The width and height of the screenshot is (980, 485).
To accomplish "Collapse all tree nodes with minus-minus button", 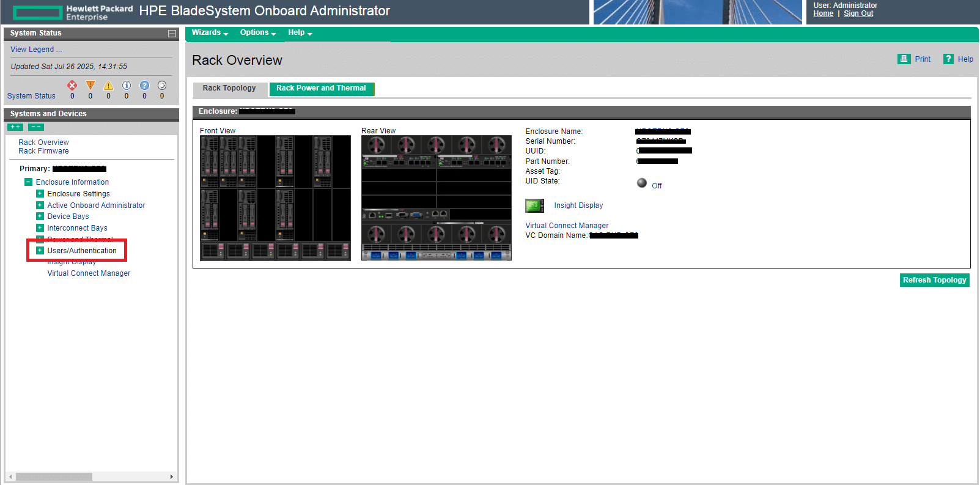I will click(x=36, y=127).
